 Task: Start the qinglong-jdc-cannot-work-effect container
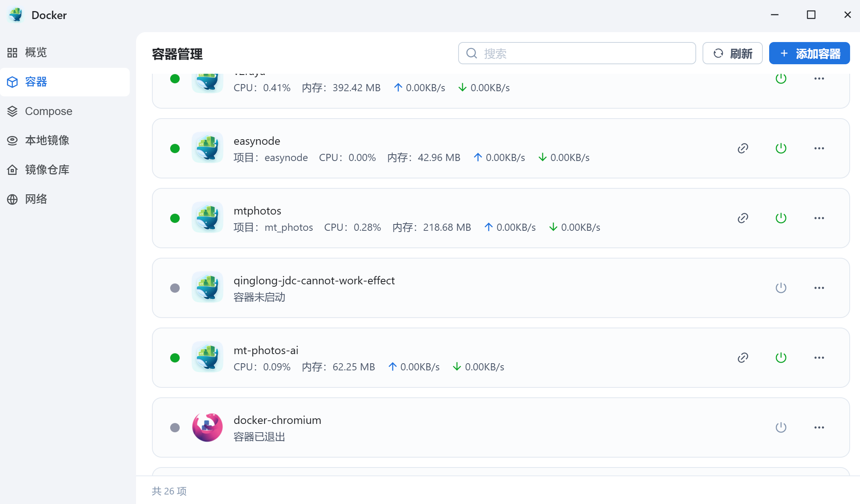[781, 288]
